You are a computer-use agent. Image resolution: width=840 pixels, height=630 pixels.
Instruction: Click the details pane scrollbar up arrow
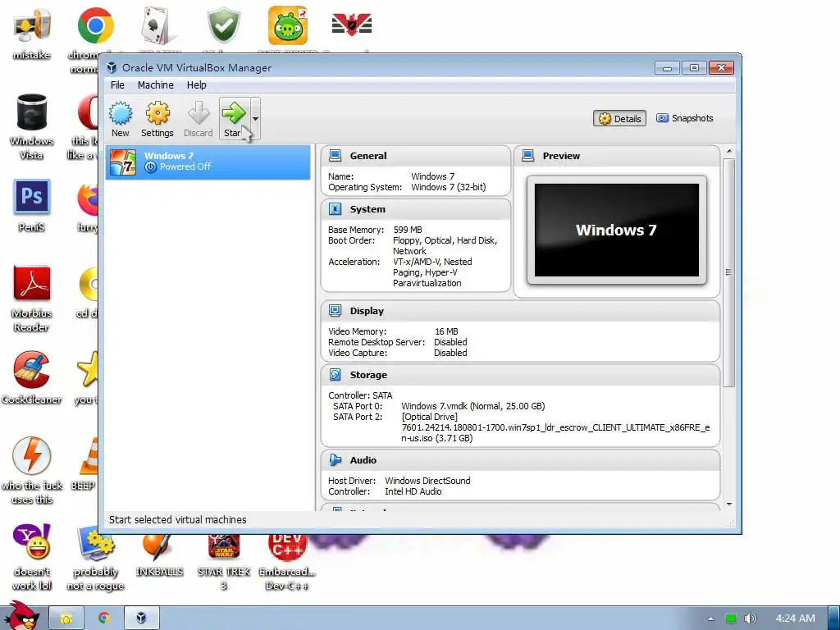(x=728, y=152)
